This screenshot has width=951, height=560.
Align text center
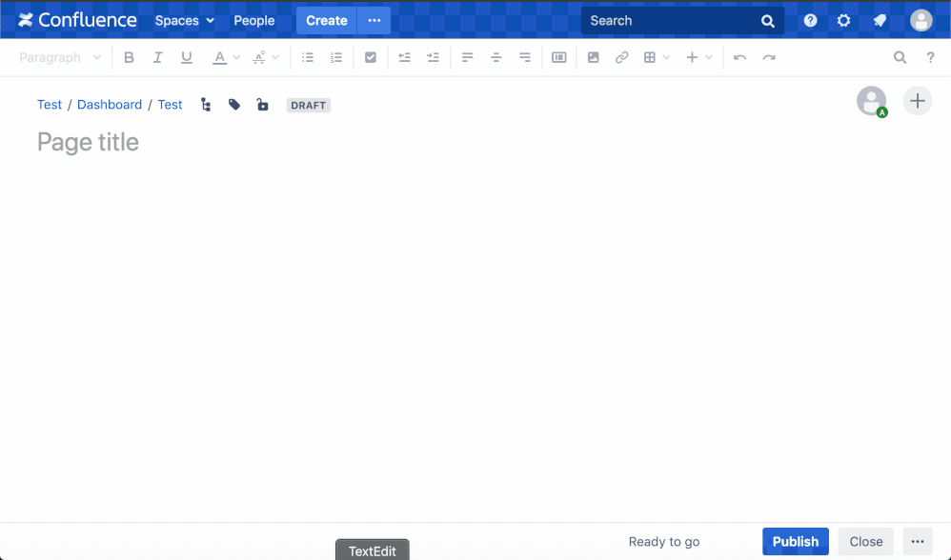pos(496,57)
